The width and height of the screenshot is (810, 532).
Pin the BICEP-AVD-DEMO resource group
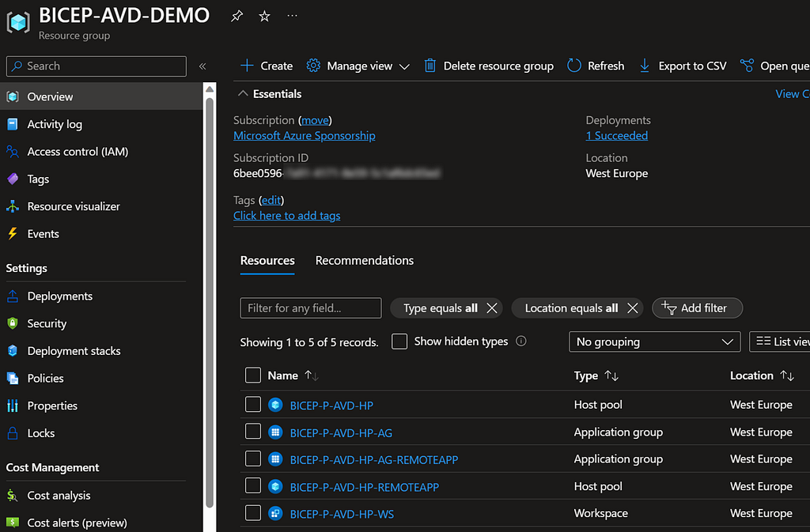click(x=237, y=16)
